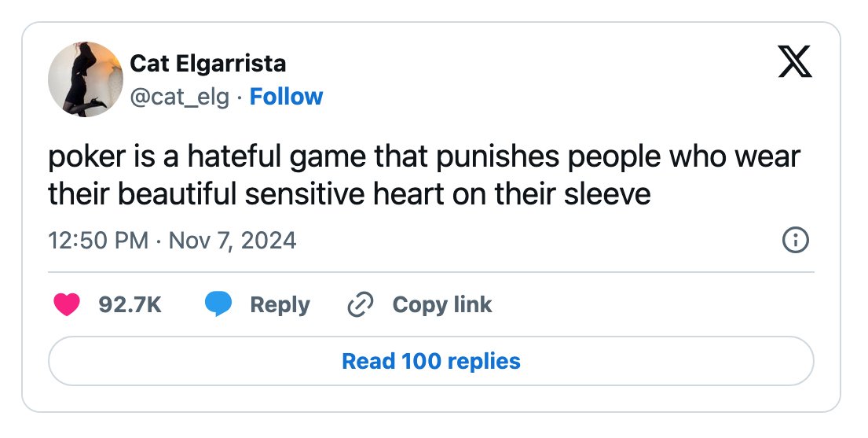
Task: Open the Read 100 replies button
Action: [431, 361]
